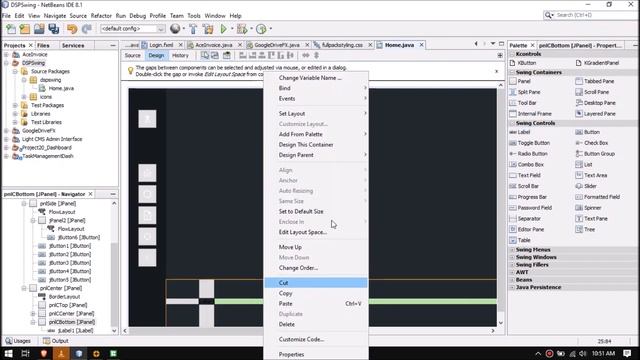Expand the AceInvoice project node
The width and height of the screenshot is (640, 360).
pyautogui.click(x=6, y=54)
